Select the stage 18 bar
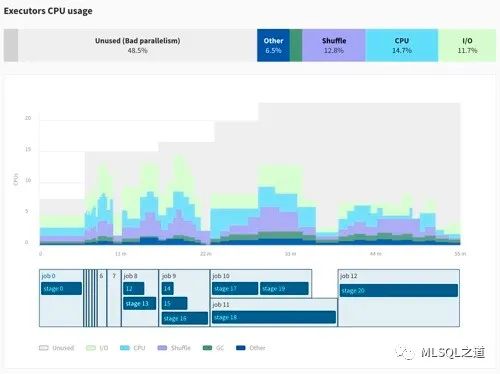Viewport: 500px width, 374px height. pos(274,317)
